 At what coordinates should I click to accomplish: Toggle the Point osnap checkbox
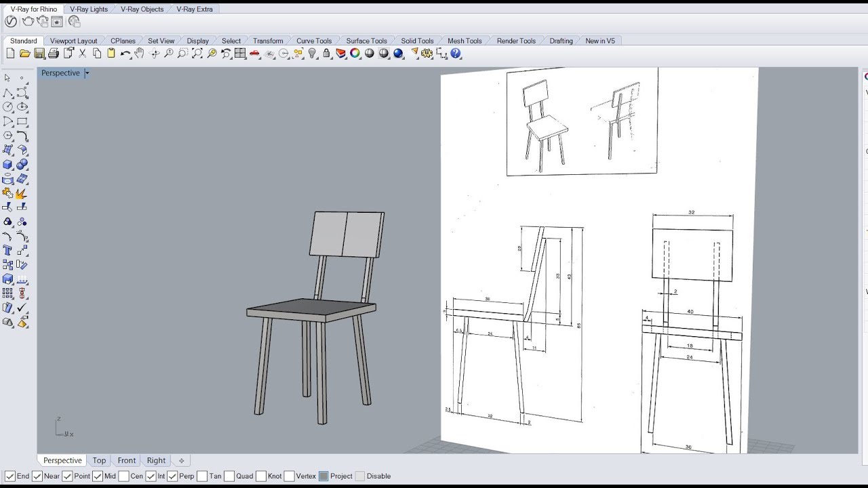(x=67, y=476)
